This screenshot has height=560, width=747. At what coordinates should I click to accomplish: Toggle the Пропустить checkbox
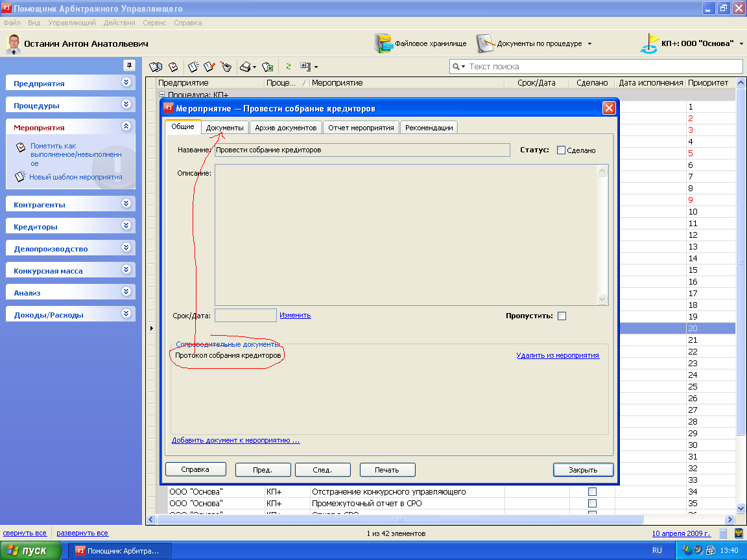tap(562, 316)
